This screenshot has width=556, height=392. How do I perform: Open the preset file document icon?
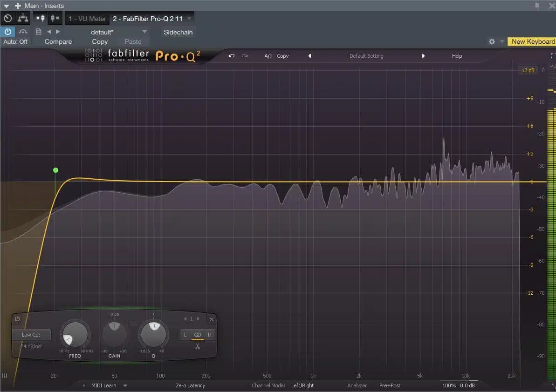38,32
